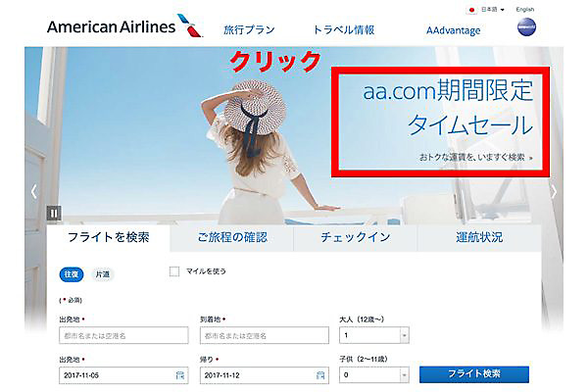Switch to ご旅程の確認 tab
Screen dimensions: 588x392
[232, 237]
